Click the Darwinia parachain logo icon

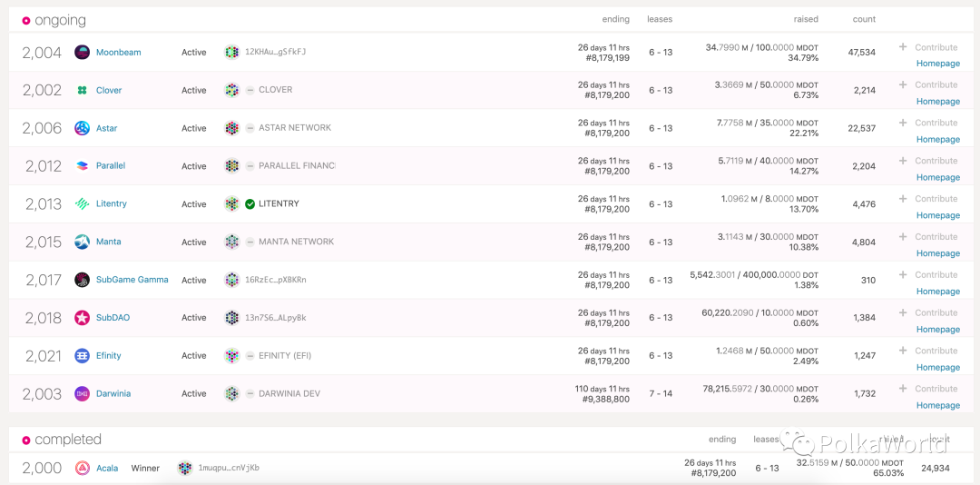82,393
